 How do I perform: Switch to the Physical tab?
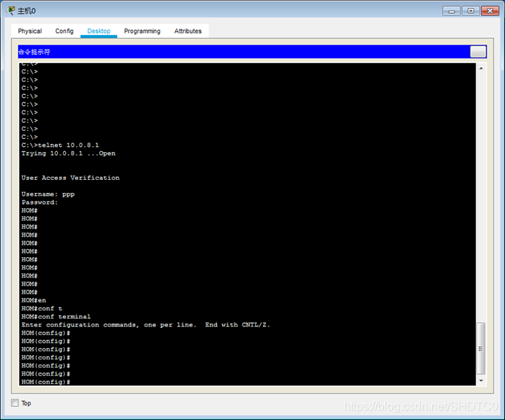(x=30, y=31)
